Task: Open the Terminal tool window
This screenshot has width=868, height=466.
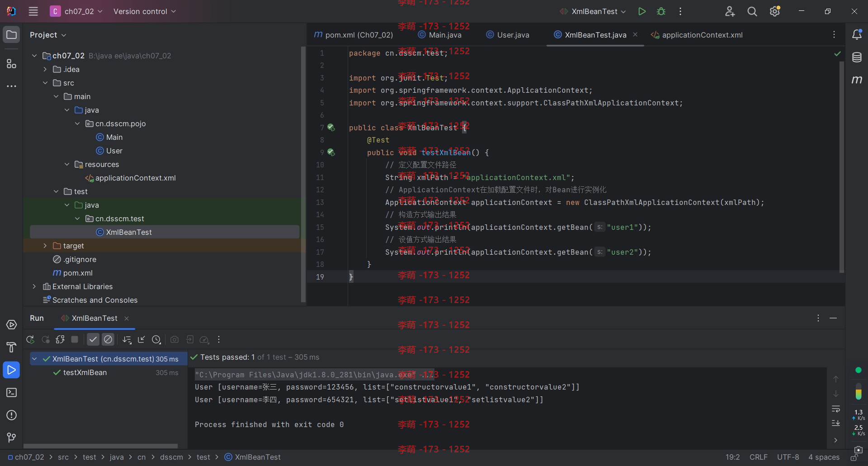Action: (12, 393)
